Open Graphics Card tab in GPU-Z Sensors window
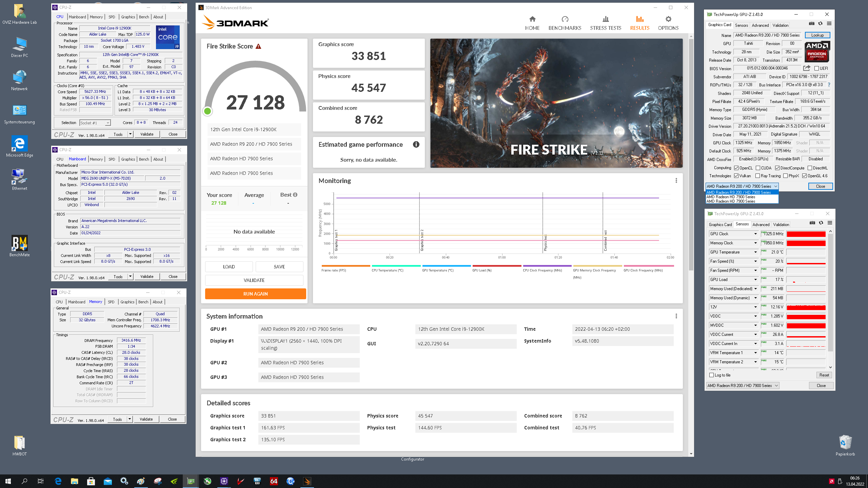The width and height of the screenshot is (868, 488). click(x=720, y=225)
